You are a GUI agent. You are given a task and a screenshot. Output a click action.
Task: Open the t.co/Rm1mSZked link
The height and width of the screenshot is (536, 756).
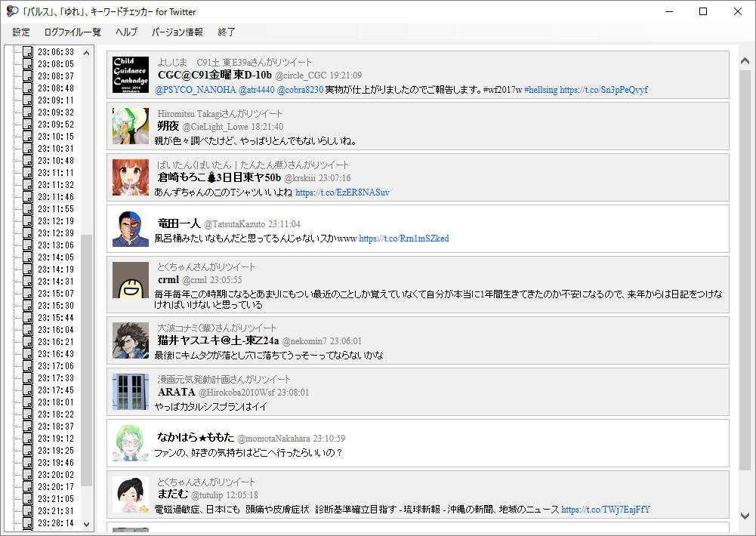pos(404,238)
